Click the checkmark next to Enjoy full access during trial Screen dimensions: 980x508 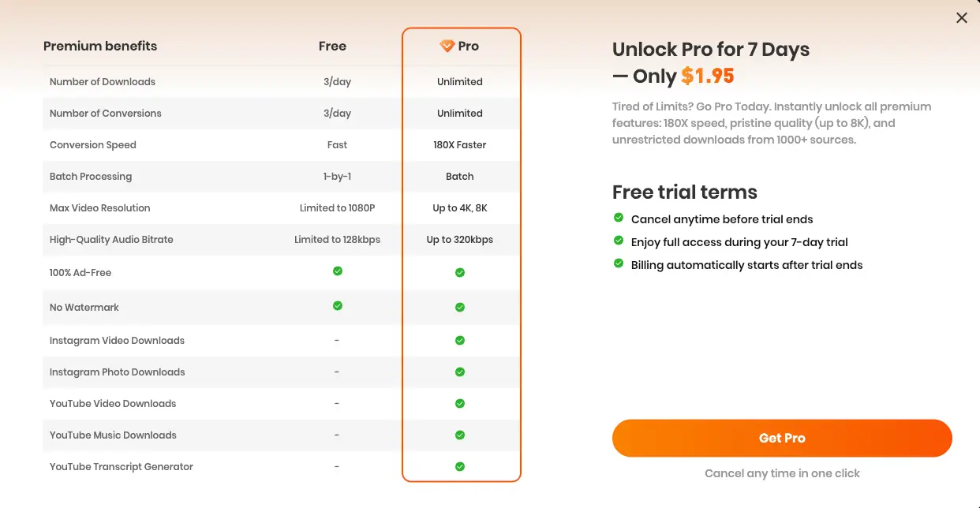coord(618,242)
